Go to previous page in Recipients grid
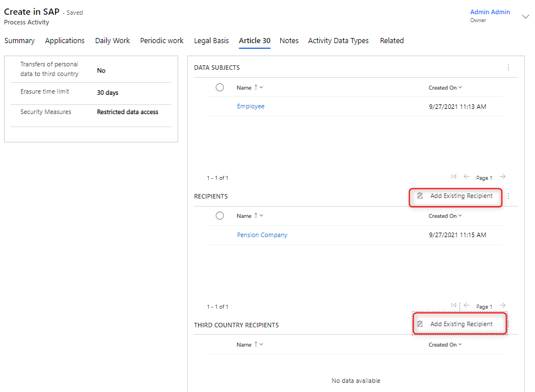The image size is (535, 392). coord(466,306)
